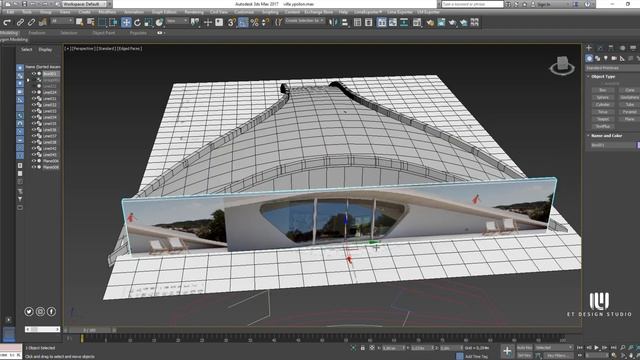Screen dimensions: 640x360
Task: Click the Spinner Snap toggle icon
Action: [x=265, y=22]
